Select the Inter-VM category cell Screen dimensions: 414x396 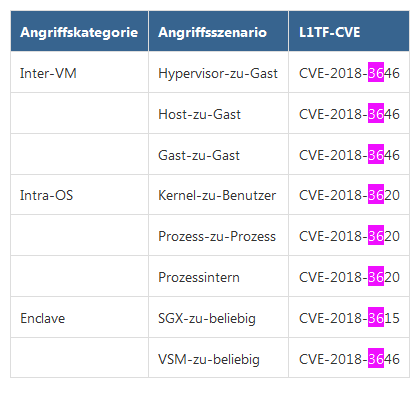(x=79, y=72)
